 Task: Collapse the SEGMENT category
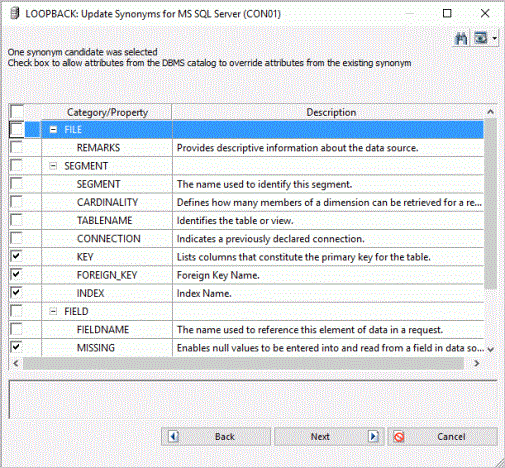(53, 166)
